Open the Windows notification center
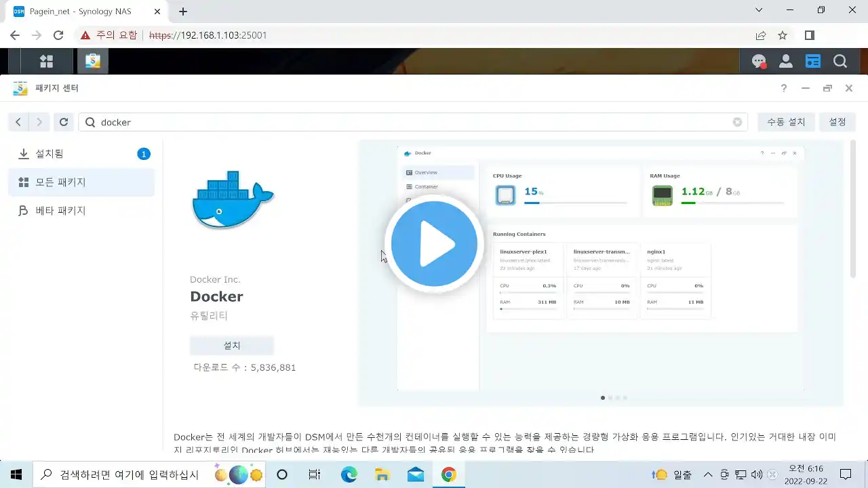 point(846,474)
